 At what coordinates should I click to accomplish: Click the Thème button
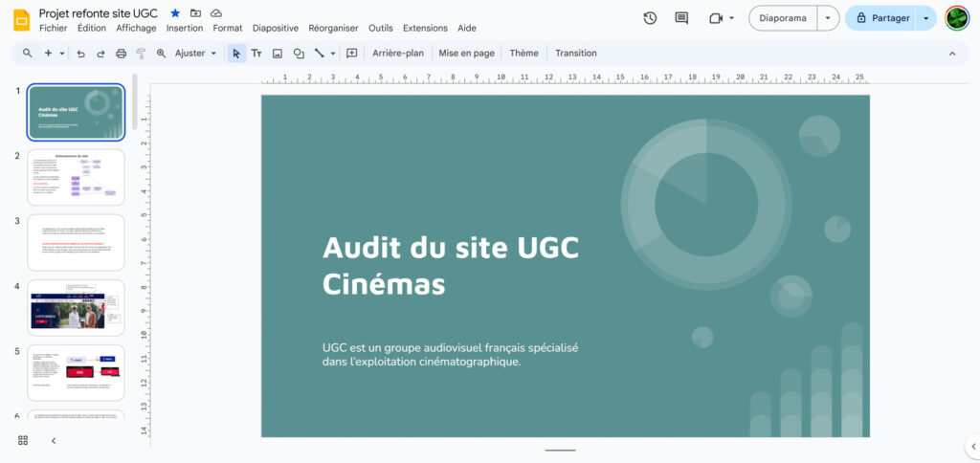523,54
